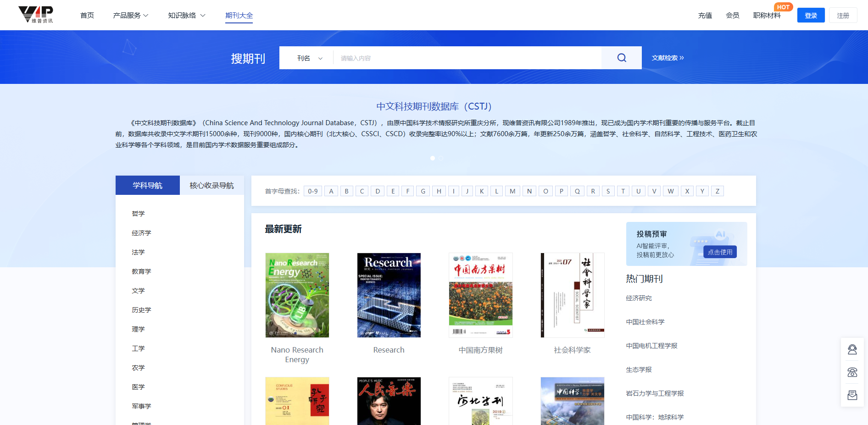Image resolution: width=868 pixels, height=425 pixels.
Task: Open the email envelope icon
Action: click(x=852, y=395)
